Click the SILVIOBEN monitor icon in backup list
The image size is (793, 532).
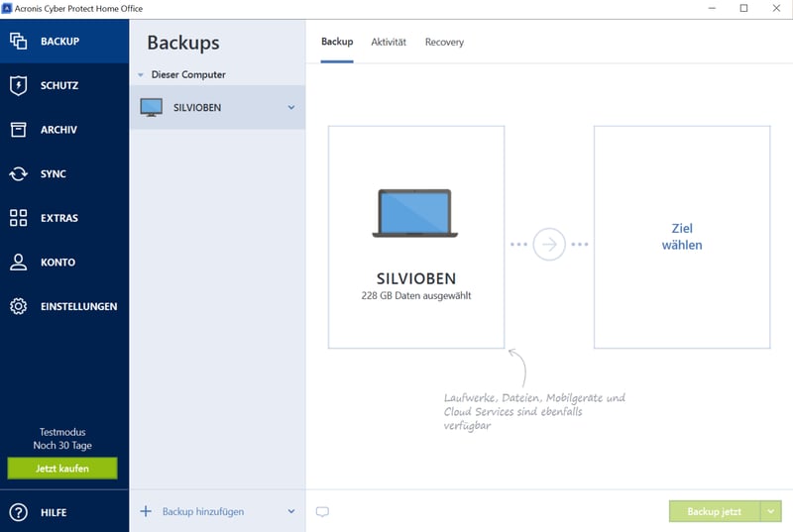(x=152, y=108)
